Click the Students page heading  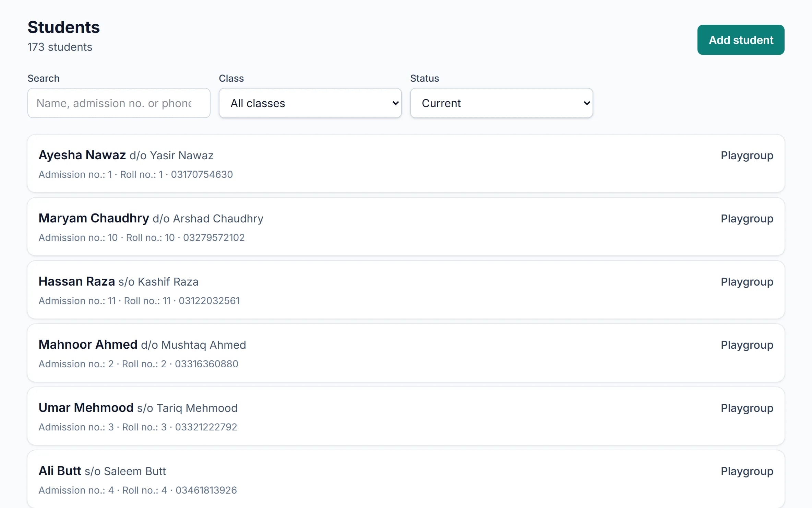coord(64,27)
